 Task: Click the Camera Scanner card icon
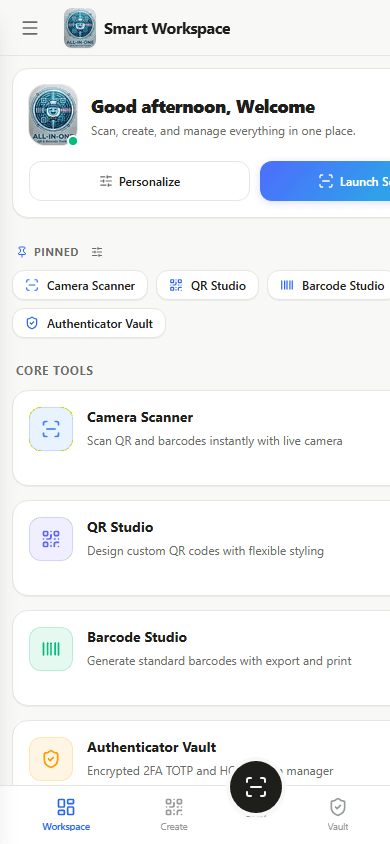coord(51,429)
